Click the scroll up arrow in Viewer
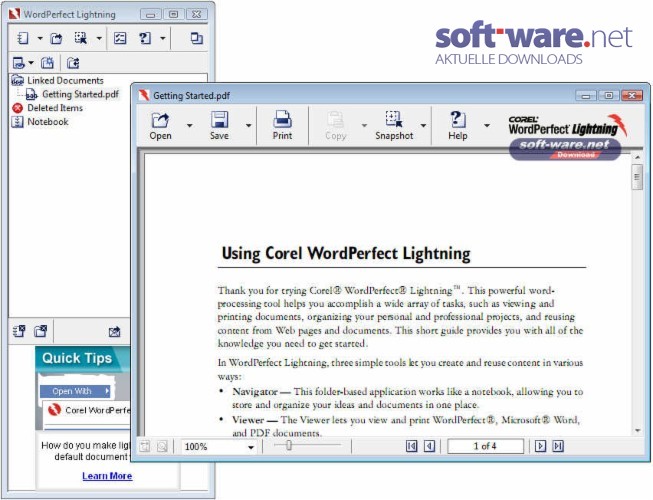This screenshot has height=500, width=653. tap(637, 157)
